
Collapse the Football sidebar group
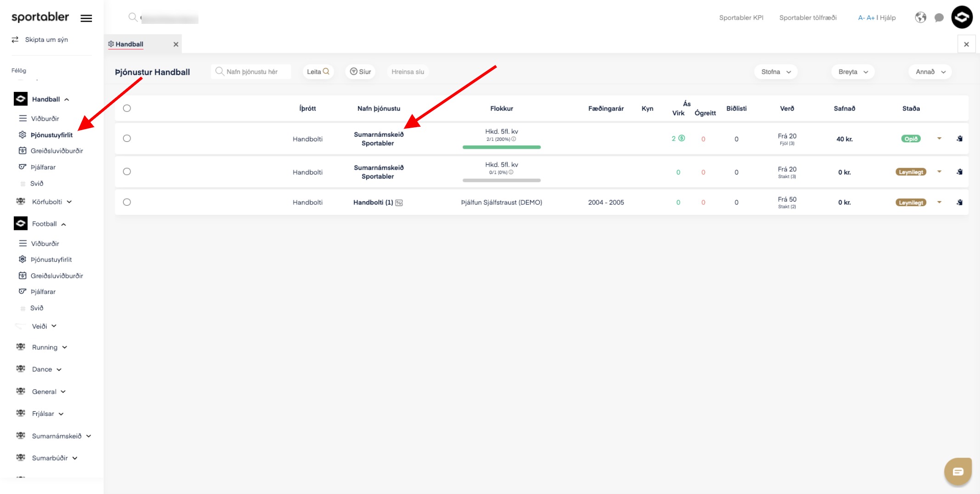click(63, 224)
